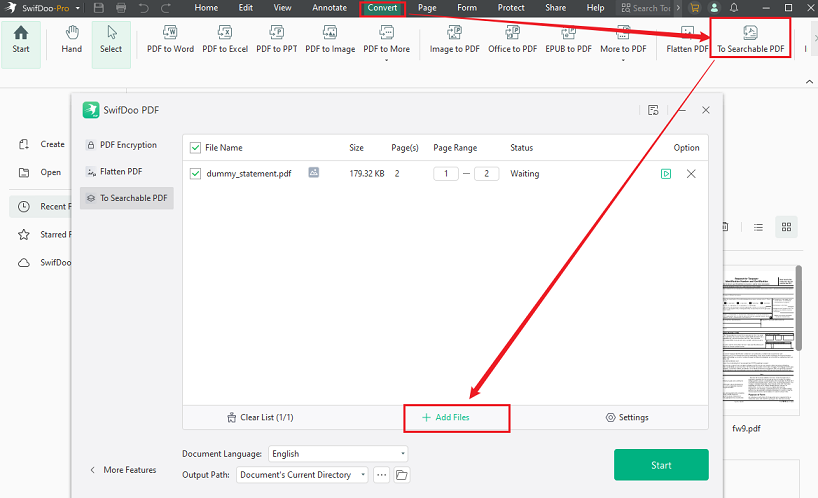Browse output path with ellipsis button
818x498 pixels.
coord(382,475)
